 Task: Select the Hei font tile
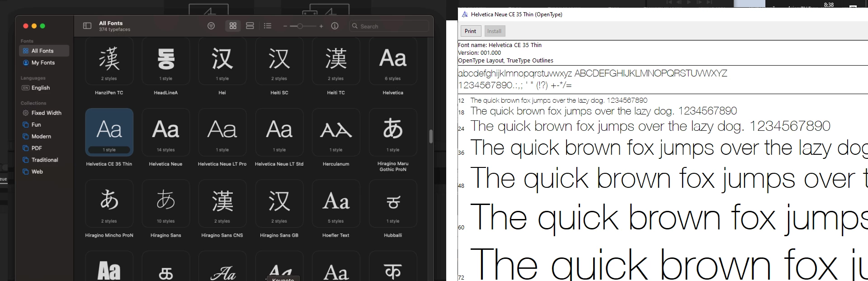coord(222,61)
